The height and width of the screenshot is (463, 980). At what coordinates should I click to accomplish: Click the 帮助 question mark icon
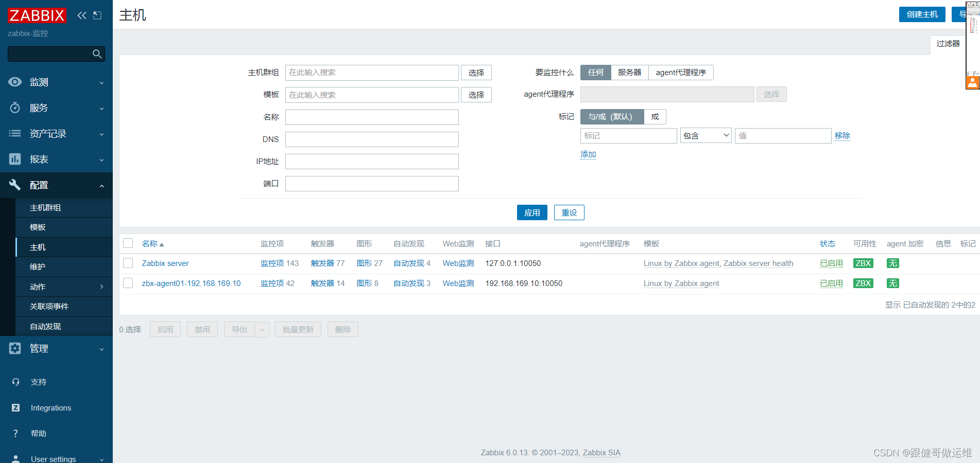point(15,433)
